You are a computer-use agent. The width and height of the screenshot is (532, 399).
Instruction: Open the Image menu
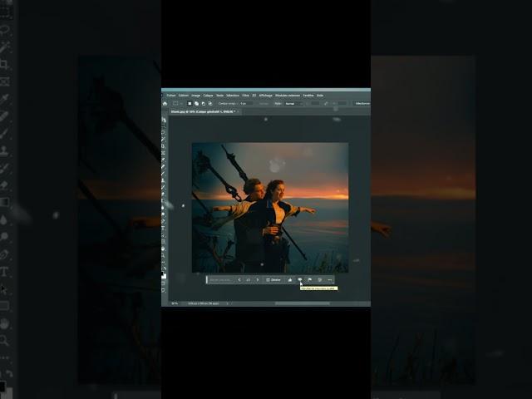(196, 96)
